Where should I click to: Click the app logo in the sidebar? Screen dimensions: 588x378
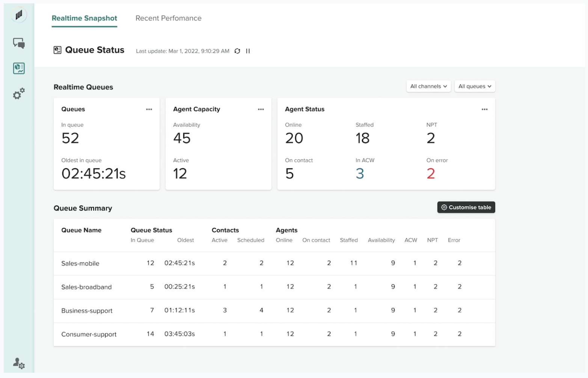(x=19, y=15)
